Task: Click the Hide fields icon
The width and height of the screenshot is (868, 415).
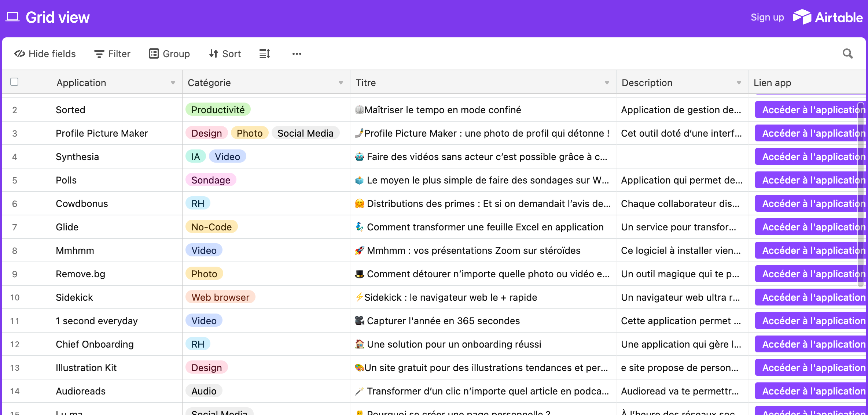Action: 19,53
